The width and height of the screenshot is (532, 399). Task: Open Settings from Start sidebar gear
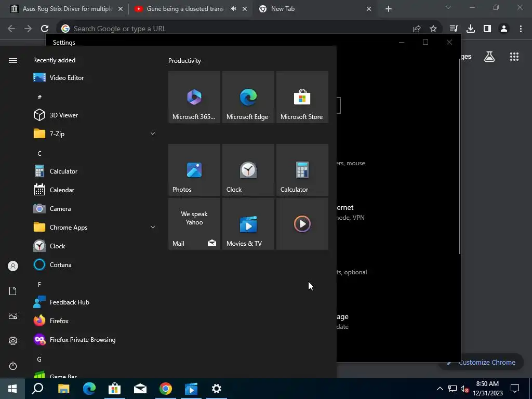point(13,341)
